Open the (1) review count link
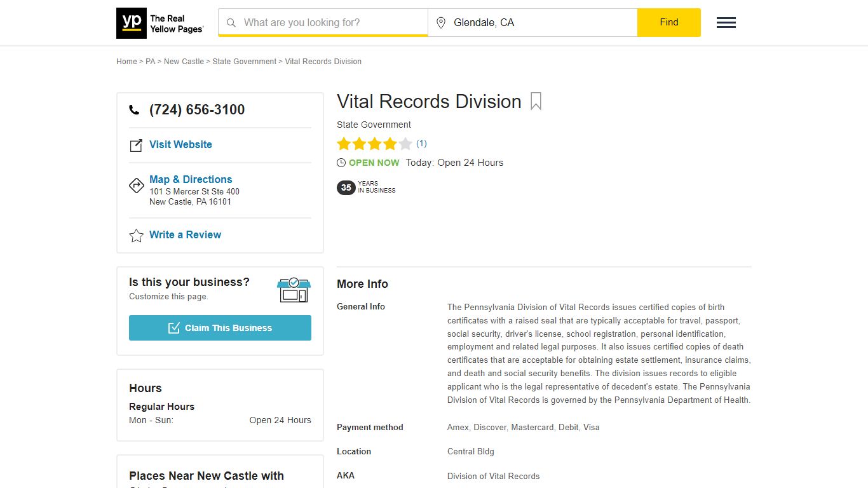The height and width of the screenshot is (488, 868). (x=421, y=143)
